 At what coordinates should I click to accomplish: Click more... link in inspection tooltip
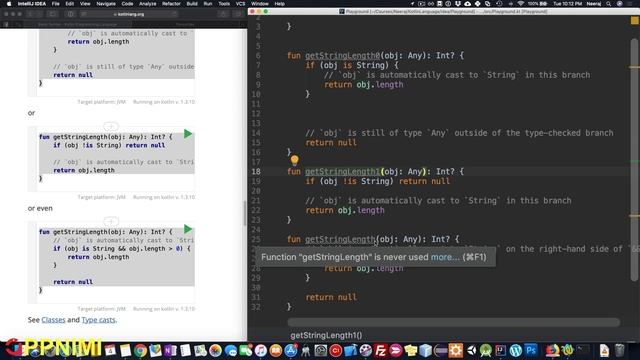click(445, 257)
